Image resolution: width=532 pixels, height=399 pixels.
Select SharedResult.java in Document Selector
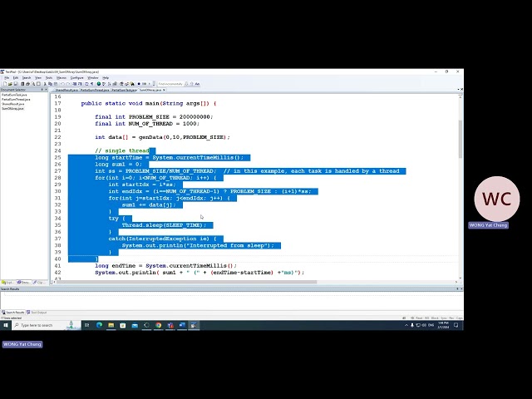coord(13,104)
